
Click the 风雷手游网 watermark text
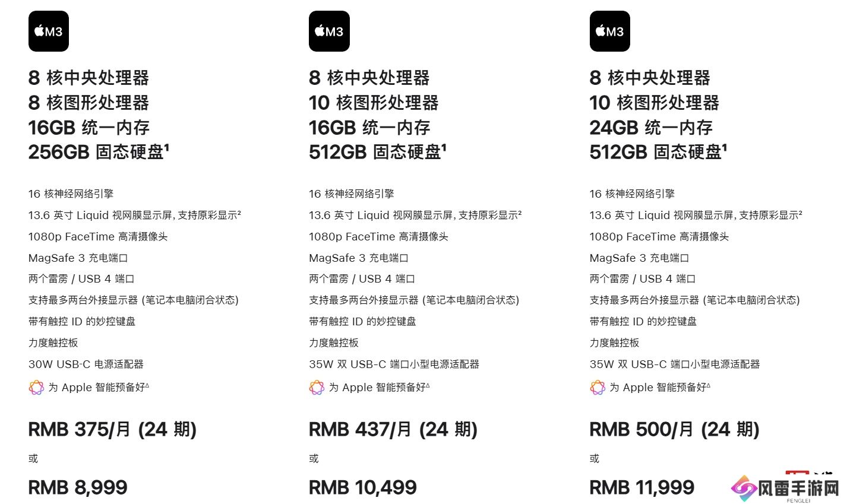coord(798,488)
